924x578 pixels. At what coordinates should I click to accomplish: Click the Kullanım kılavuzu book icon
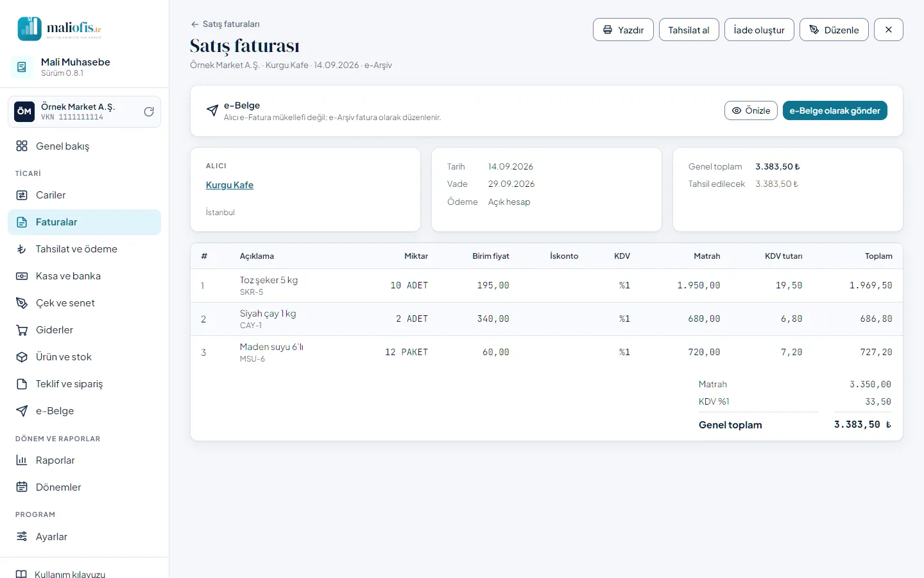[21, 574]
